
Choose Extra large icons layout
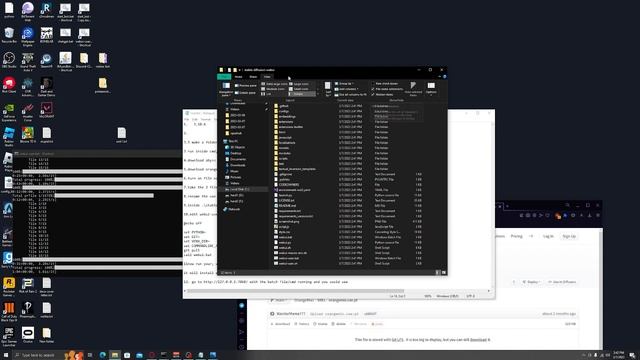(274, 84)
